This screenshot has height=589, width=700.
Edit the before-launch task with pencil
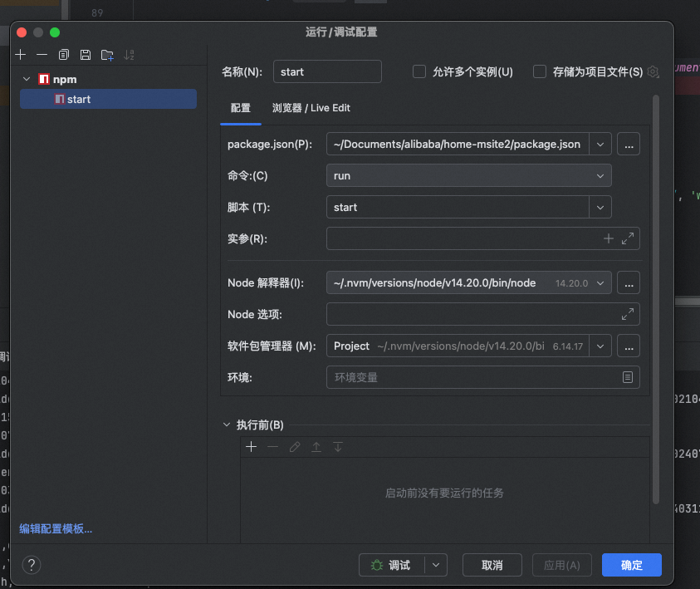pyautogui.click(x=295, y=447)
